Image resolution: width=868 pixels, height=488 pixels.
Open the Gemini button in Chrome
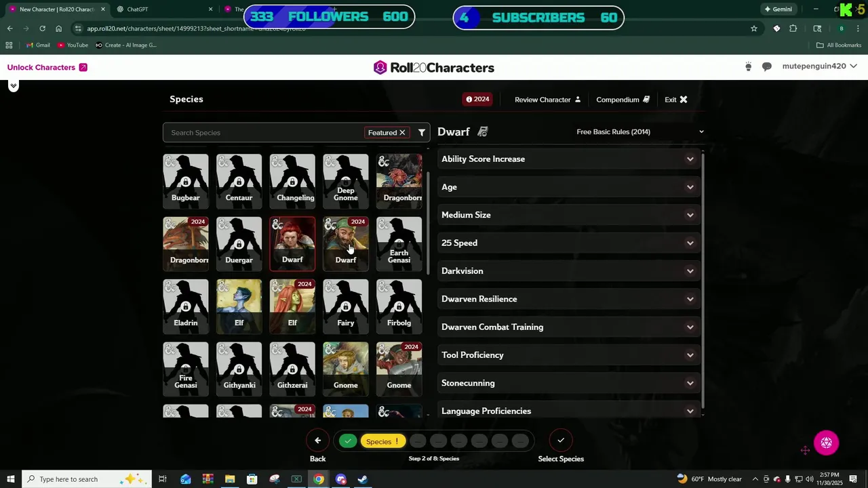778,9
